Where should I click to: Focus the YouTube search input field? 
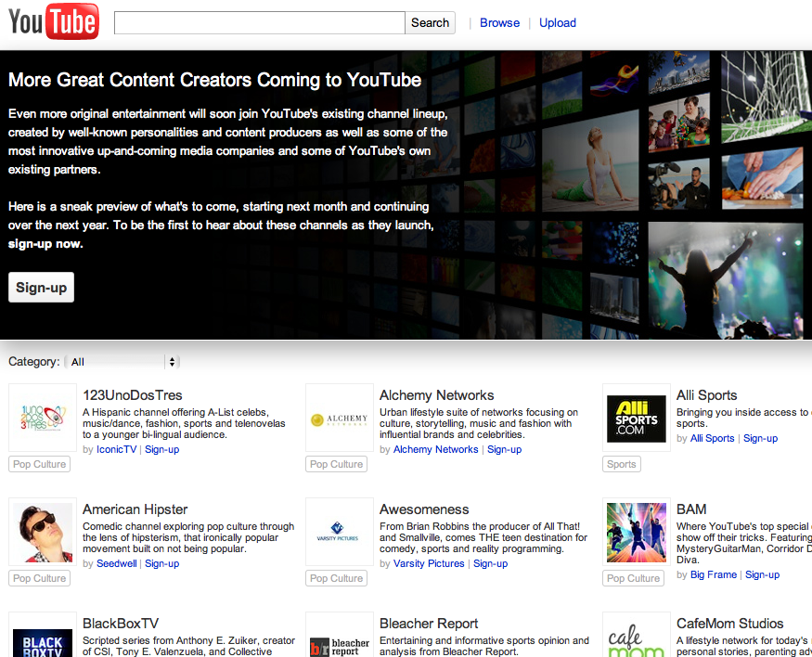pos(260,23)
